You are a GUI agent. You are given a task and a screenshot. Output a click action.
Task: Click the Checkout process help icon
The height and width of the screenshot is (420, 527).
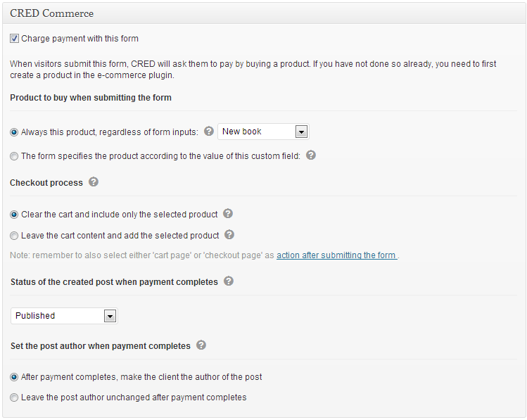(x=94, y=182)
